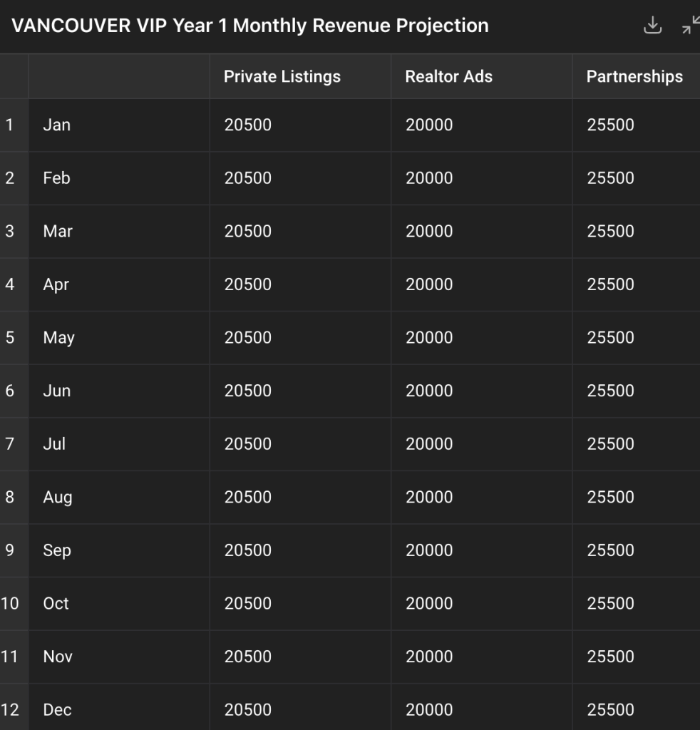Select row number 10
The height and width of the screenshot is (730, 700).
click(10, 603)
